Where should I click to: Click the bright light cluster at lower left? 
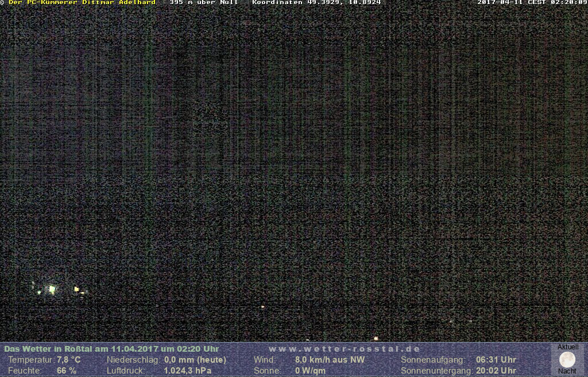point(52,289)
